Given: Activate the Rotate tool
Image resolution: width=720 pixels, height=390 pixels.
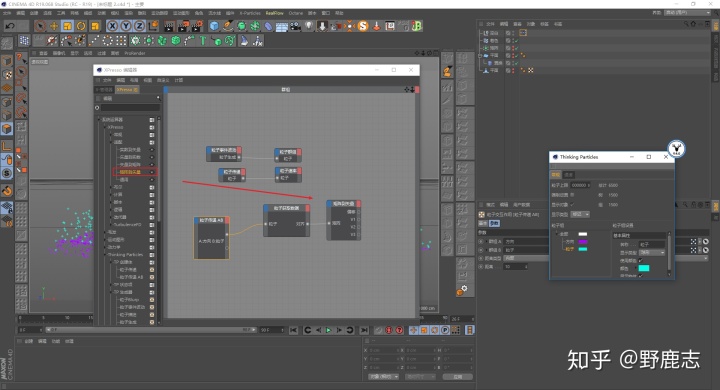Looking at the screenshot, I should [81, 26].
